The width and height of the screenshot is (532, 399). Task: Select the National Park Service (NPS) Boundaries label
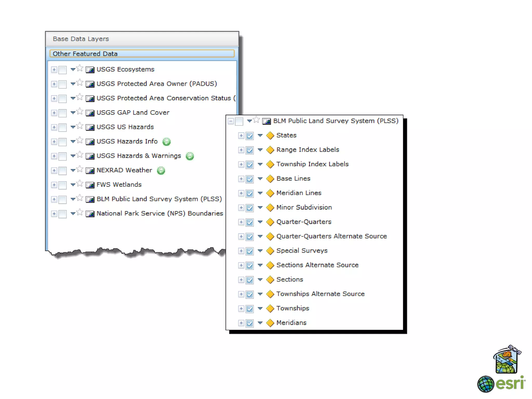pyautogui.click(x=160, y=213)
